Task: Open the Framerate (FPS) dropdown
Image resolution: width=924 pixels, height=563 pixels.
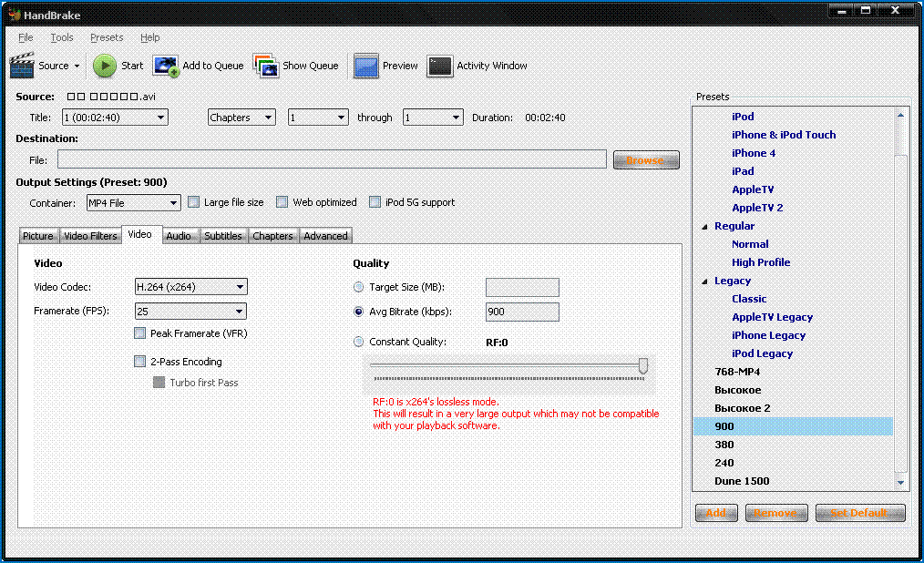Action: (x=191, y=311)
